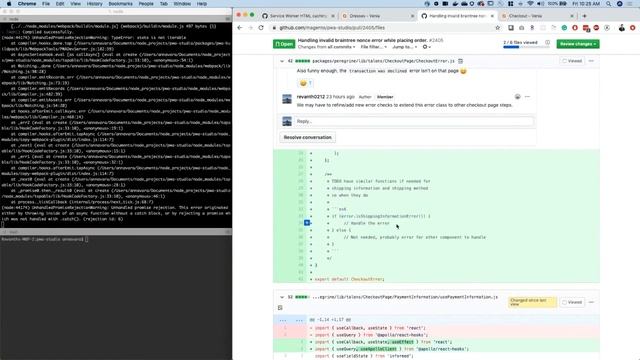Open the File filter dropdown
Image resolution: width=640 pixels, height=360 pixels.
click(373, 47)
